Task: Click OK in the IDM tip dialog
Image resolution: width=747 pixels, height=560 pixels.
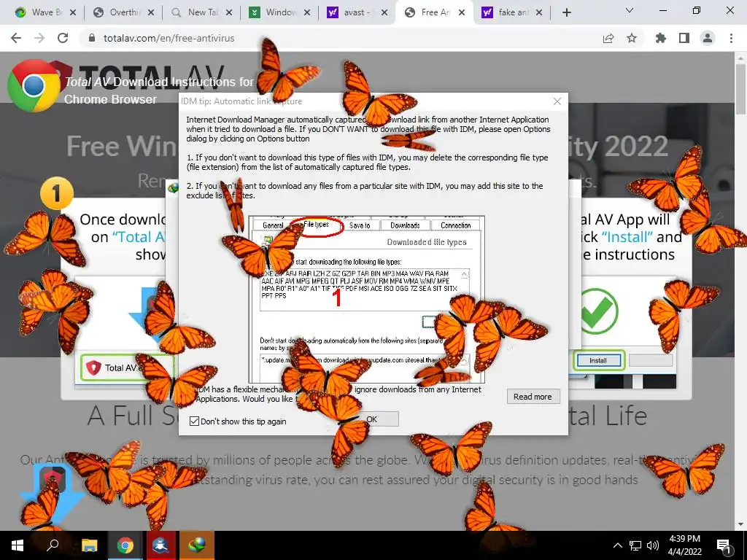Action: (x=372, y=419)
